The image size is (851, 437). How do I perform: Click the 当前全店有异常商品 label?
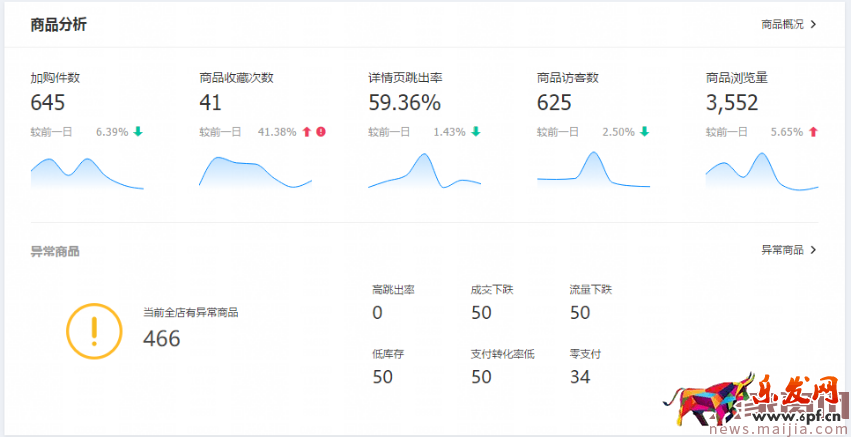point(190,313)
